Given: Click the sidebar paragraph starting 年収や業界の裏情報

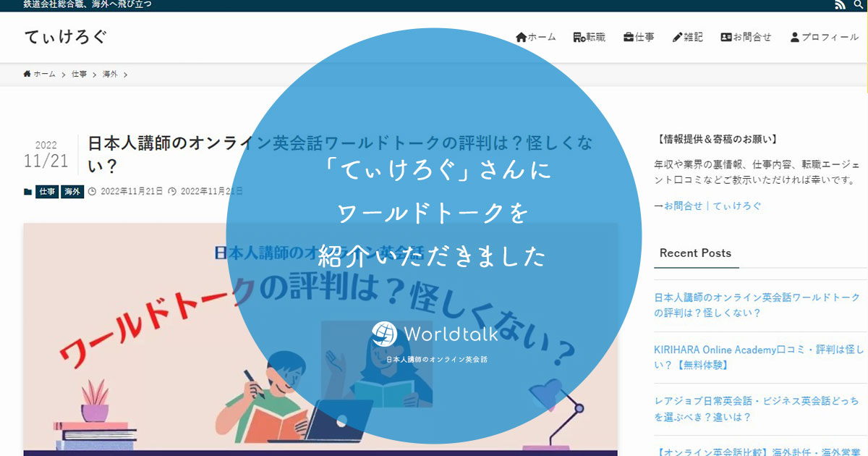Looking at the screenshot, I should pyautogui.click(x=757, y=172).
